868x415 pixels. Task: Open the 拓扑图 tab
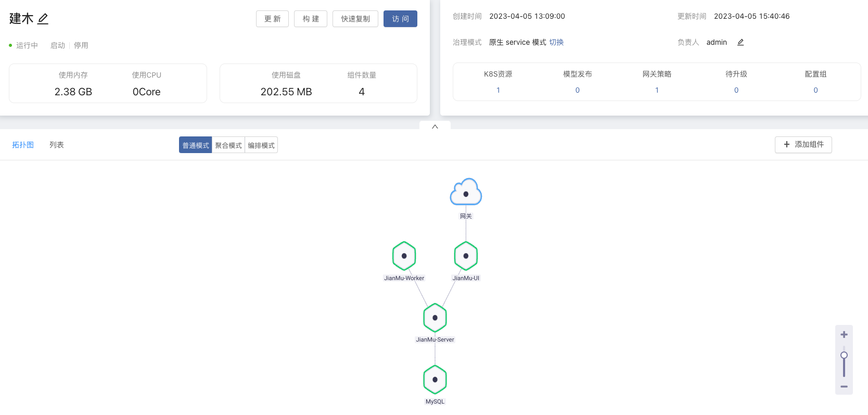coord(23,145)
